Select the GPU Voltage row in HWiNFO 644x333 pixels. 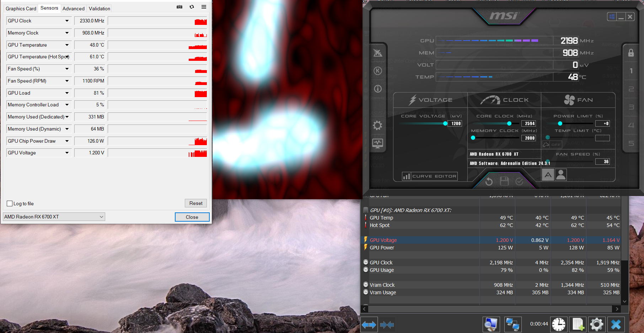click(491, 240)
